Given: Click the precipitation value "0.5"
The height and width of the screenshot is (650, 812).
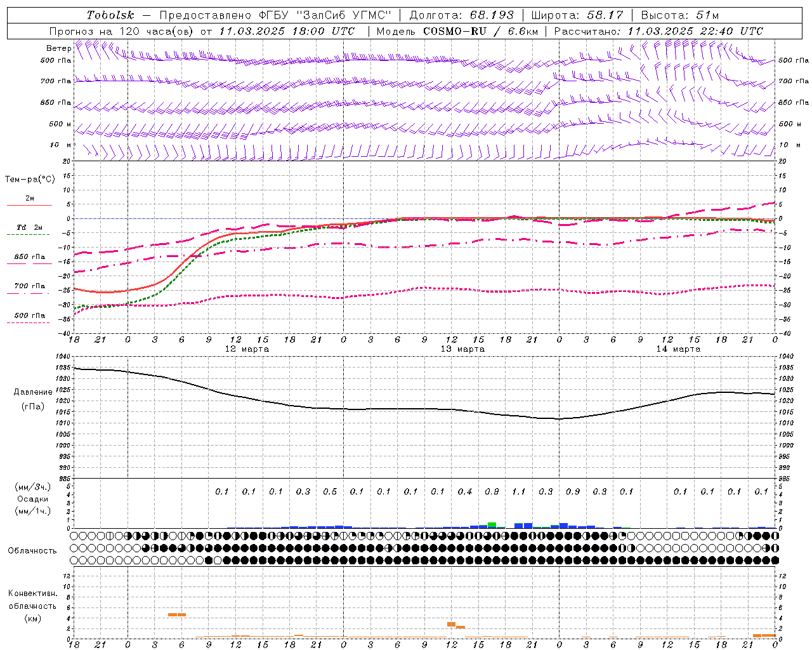Looking at the screenshot, I should click(x=330, y=492).
